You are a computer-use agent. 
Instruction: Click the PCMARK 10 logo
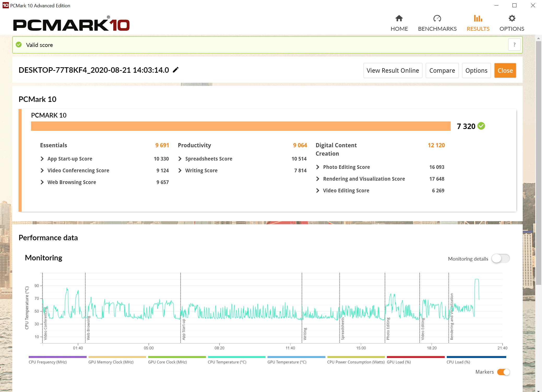pyautogui.click(x=71, y=24)
